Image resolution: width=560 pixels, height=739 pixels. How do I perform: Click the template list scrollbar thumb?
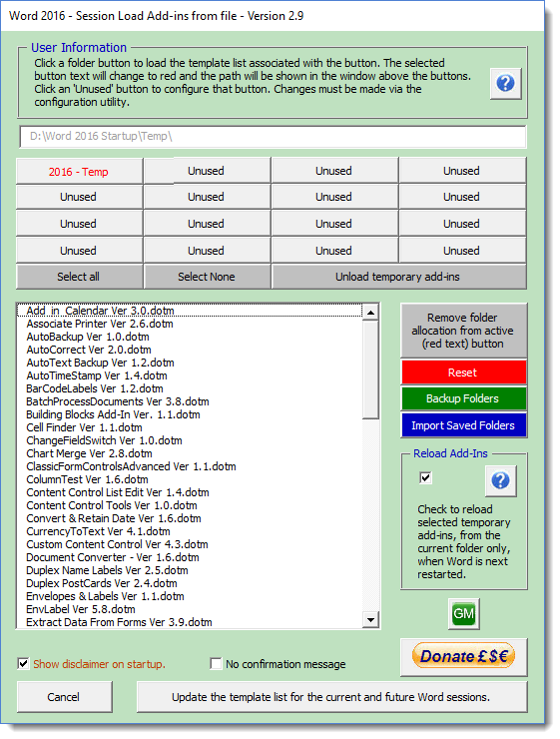370,369
